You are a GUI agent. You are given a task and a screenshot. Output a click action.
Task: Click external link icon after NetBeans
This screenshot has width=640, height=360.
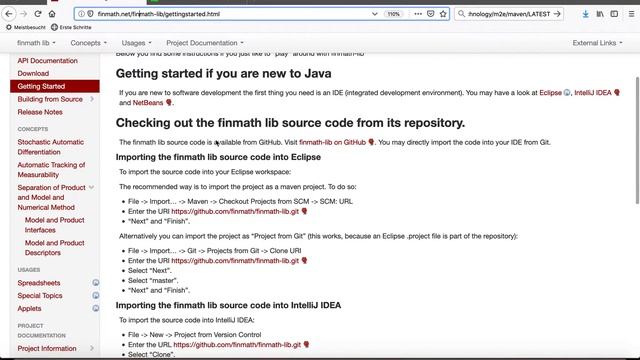pyautogui.click(x=169, y=102)
